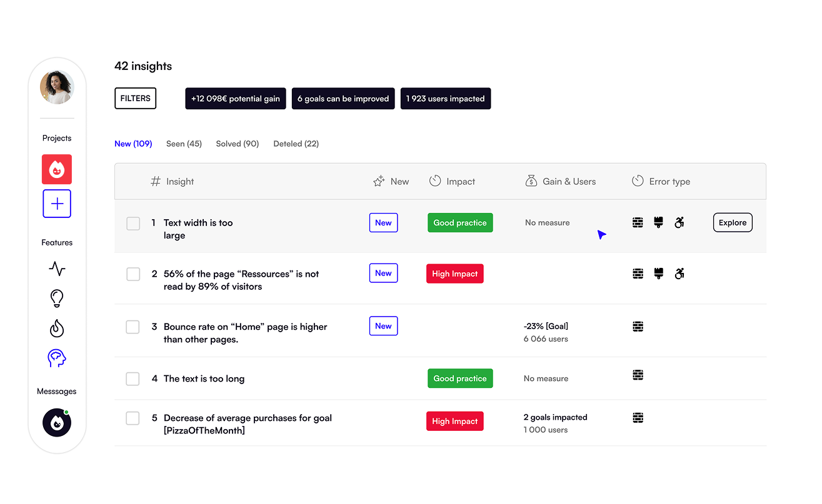This screenshot has height=504, width=822.
Task: Click New badge on Text width row
Action: [x=383, y=222]
